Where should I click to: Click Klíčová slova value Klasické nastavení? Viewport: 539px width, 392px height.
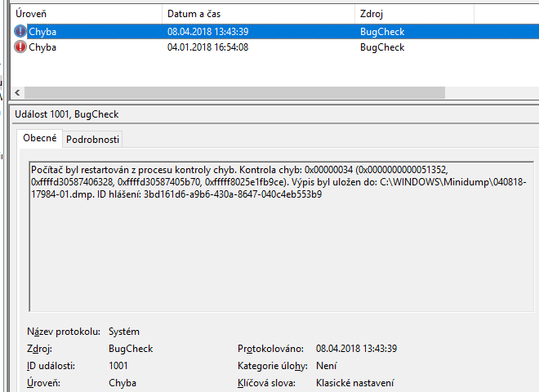click(x=354, y=383)
